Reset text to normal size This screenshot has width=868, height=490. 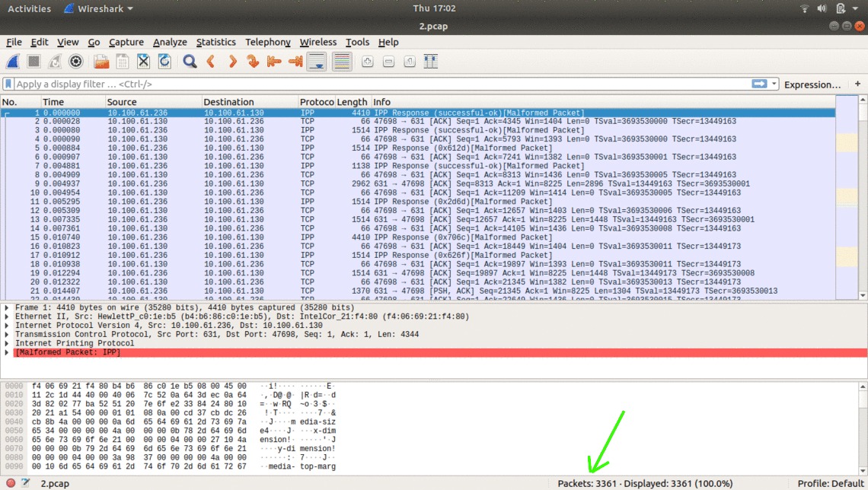(x=410, y=62)
